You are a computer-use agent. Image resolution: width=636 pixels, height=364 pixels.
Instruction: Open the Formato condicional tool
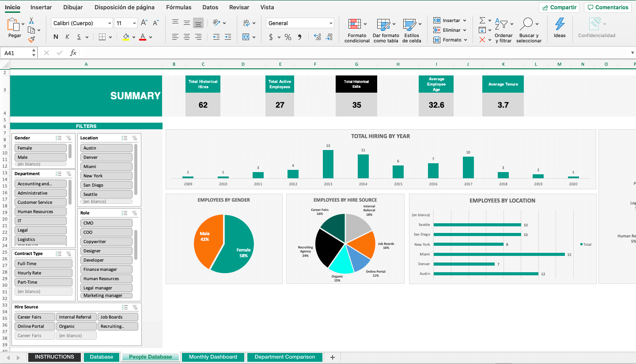coord(356,30)
